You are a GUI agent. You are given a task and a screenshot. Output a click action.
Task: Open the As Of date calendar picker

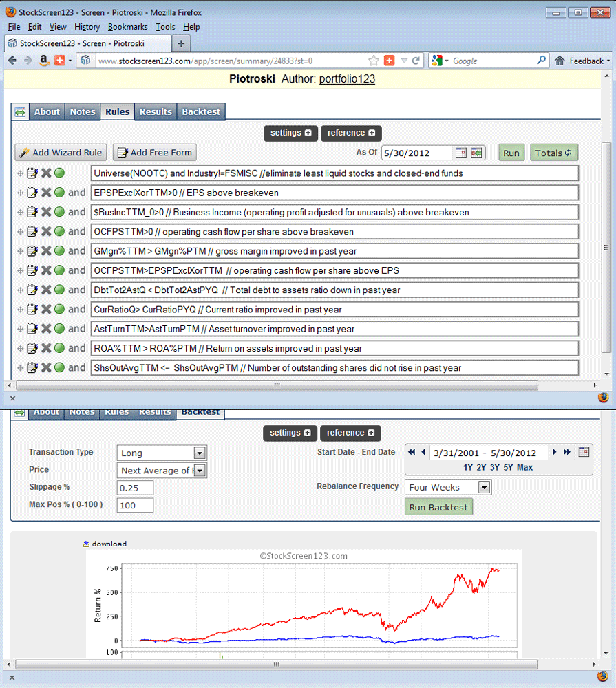click(461, 153)
